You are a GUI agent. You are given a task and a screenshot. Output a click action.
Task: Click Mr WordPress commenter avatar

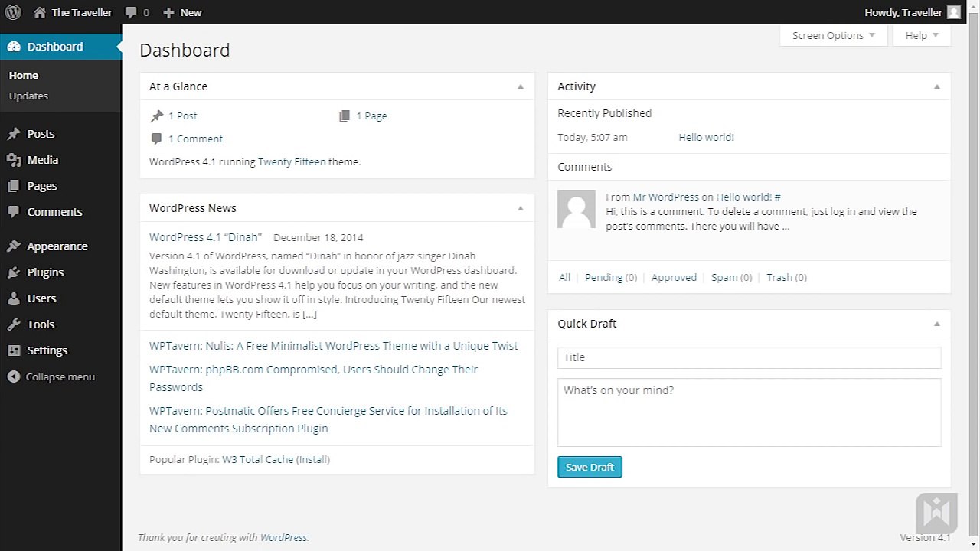pos(577,209)
